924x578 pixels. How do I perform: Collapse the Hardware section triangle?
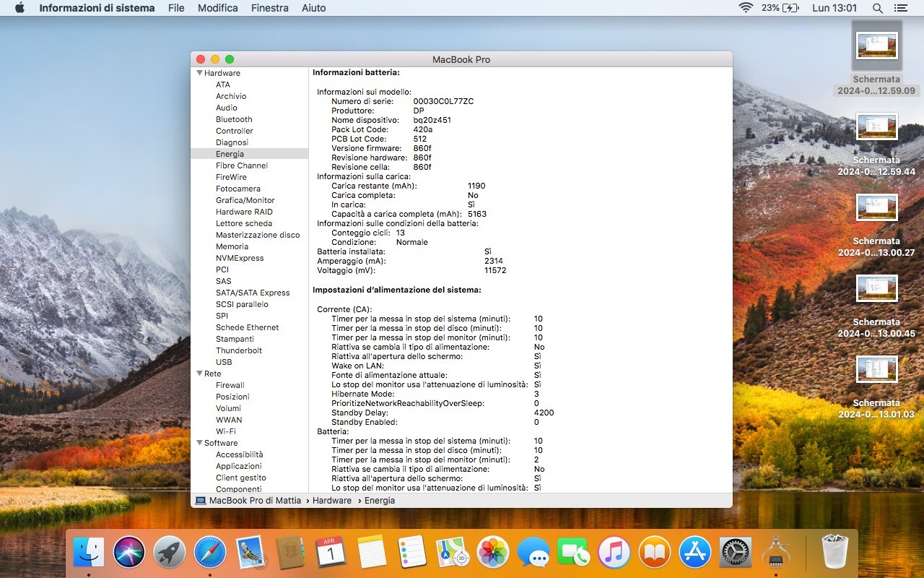(x=199, y=73)
